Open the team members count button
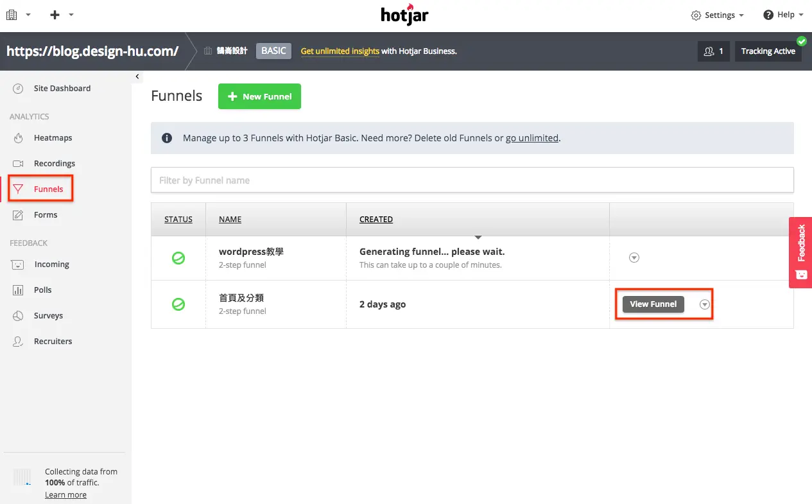Image resolution: width=812 pixels, height=504 pixels. click(x=713, y=51)
